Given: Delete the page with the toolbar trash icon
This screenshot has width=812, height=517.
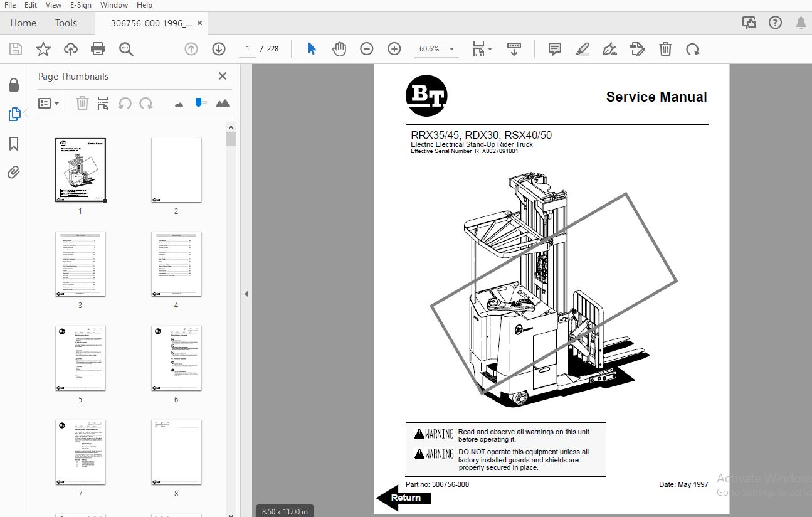Looking at the screenshot, I should click(665, 49).
